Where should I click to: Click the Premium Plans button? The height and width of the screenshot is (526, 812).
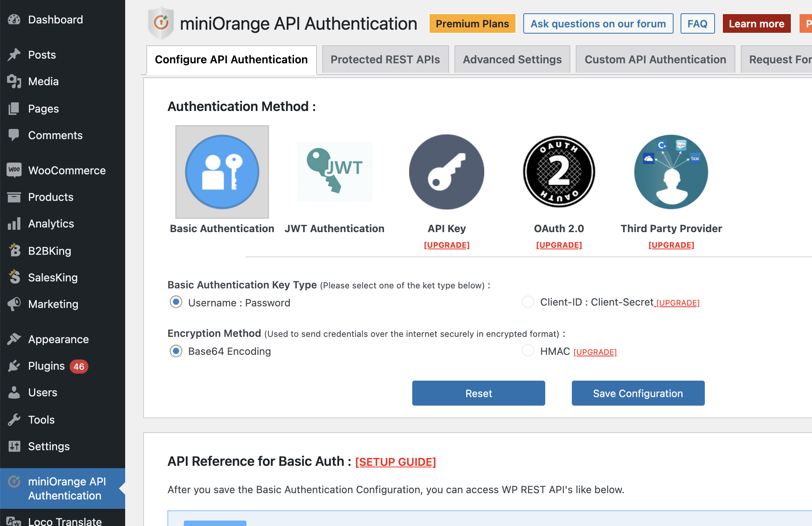pos(472,24)
